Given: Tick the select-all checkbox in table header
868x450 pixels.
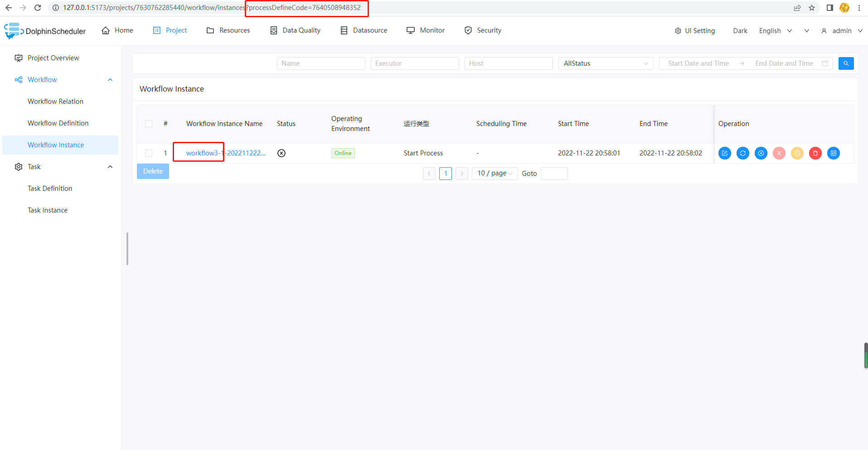Looking at the screenshot, I should [x=149, y=124].
